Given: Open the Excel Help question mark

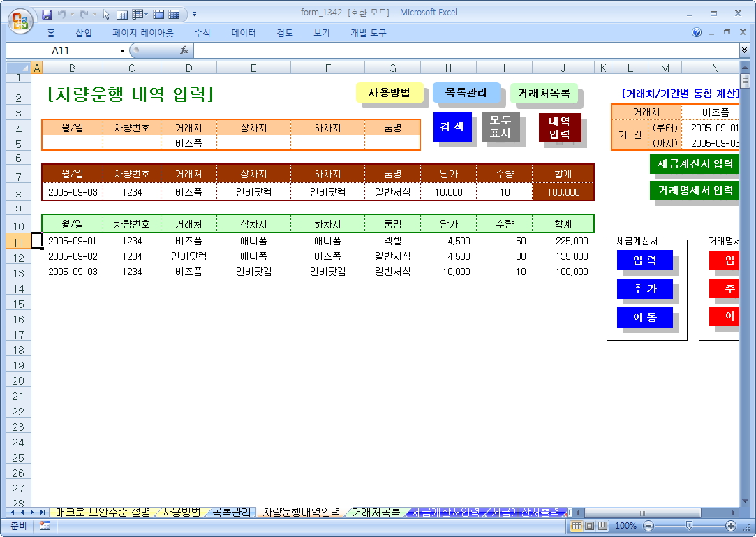Looking at the screenshot, I should (696, 32).
